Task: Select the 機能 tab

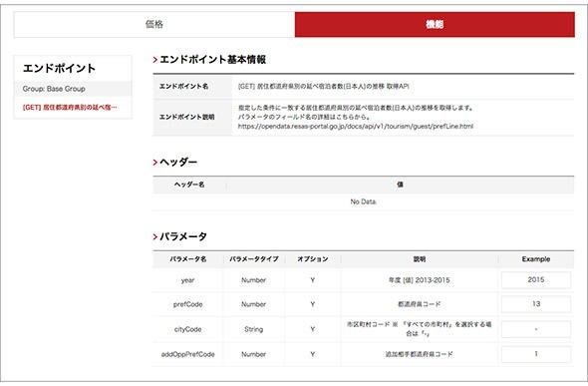Action: tap(435, 24)
